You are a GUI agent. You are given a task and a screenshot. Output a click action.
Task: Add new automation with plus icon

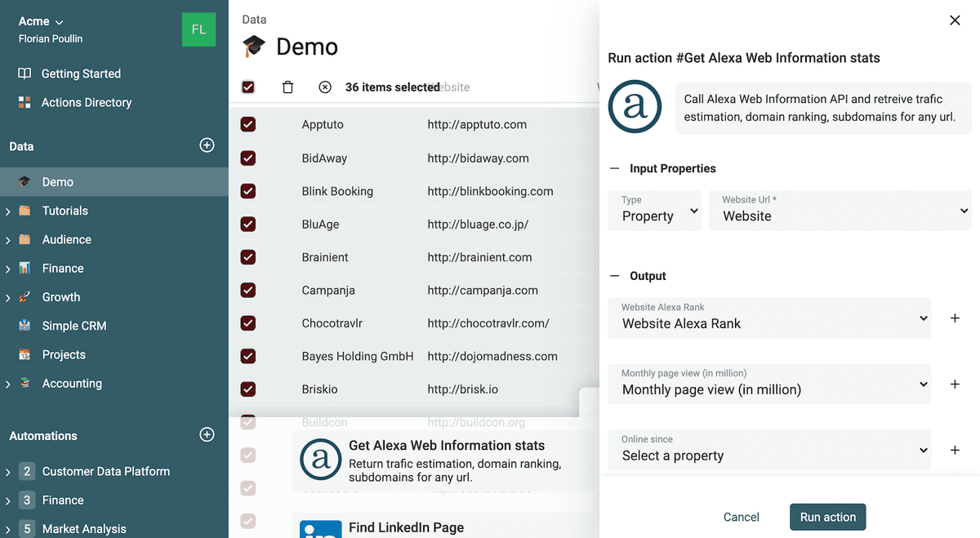207,435
